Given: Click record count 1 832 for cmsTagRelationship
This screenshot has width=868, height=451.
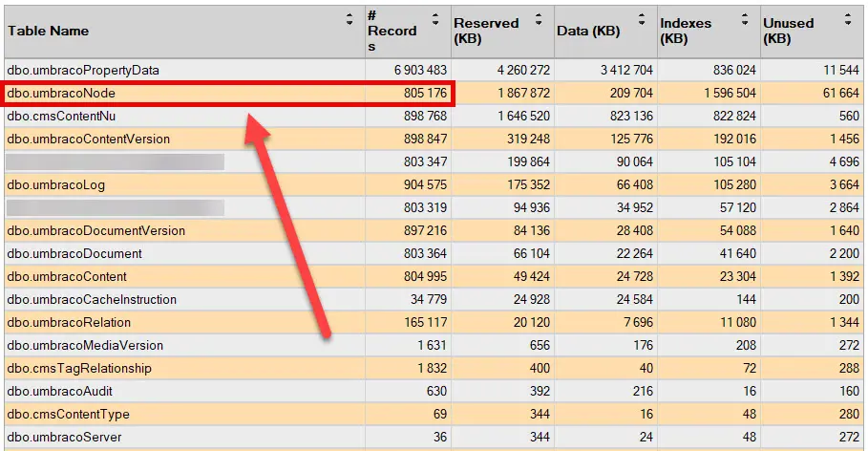Looking at the screenshot, I should pyautogui.click(x=432, y=369).
